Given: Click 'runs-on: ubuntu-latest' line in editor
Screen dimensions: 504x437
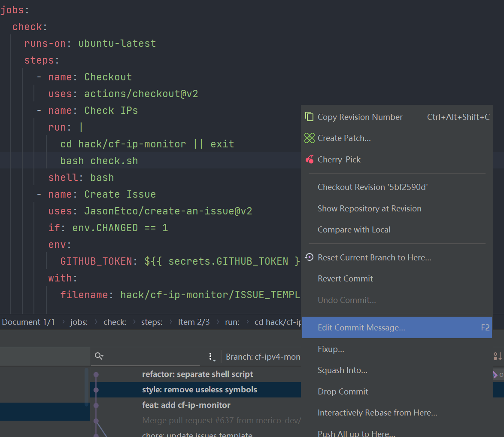Looking at the screenshot, I should pyautogui.click(x=90, y=43).
